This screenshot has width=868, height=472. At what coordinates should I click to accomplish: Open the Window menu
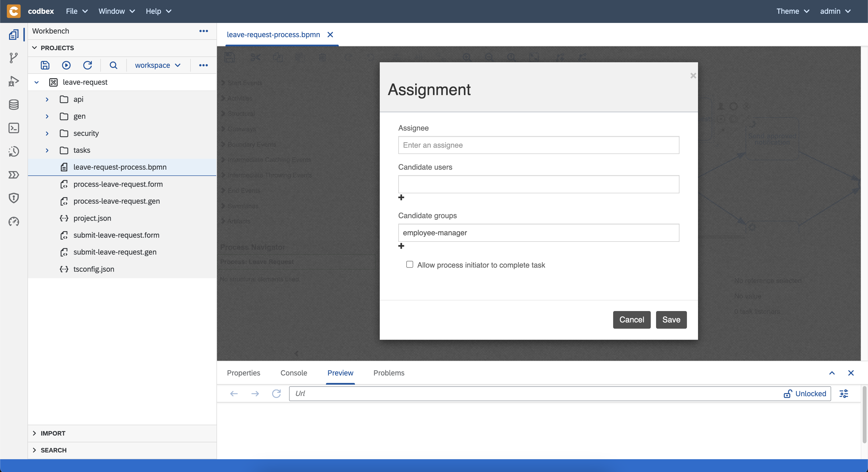coord(116,11)
